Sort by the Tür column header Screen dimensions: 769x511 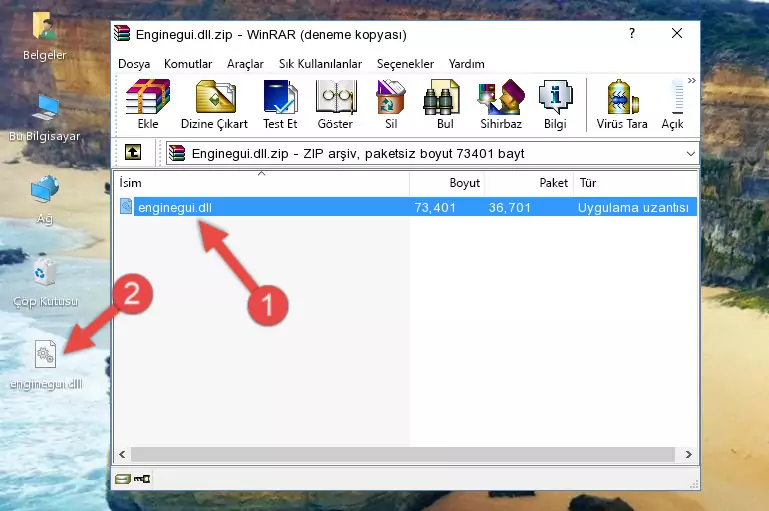635,183
